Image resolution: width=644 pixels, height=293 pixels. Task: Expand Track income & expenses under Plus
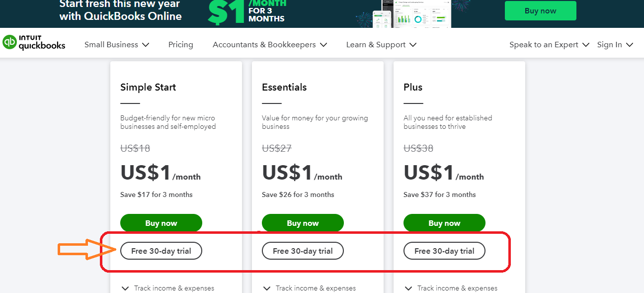tap(453, 288)
